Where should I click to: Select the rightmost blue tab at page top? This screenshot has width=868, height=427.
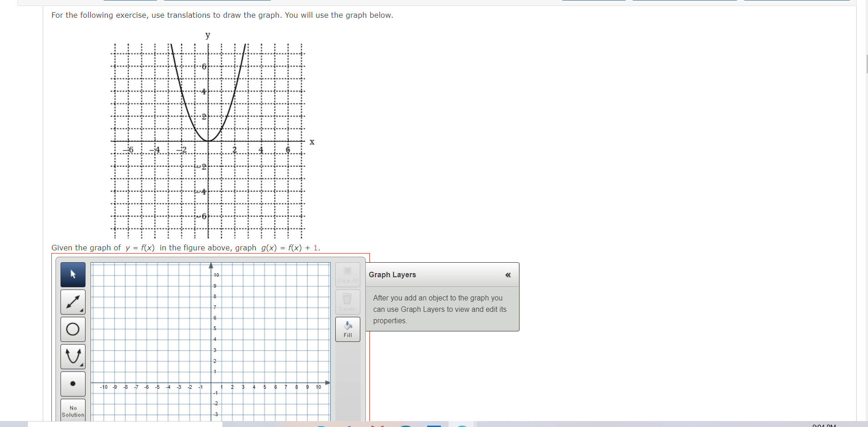tap(797, 1)
